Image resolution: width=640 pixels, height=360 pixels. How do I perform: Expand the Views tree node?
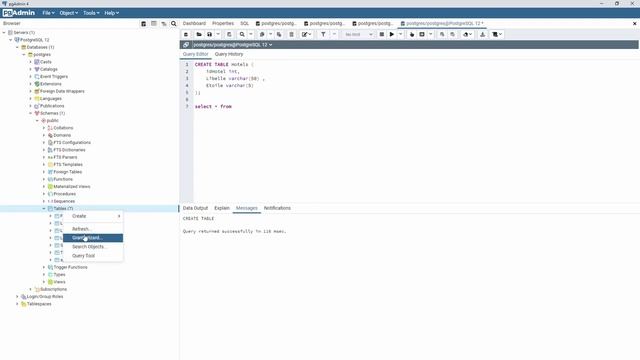coord(44,282)
